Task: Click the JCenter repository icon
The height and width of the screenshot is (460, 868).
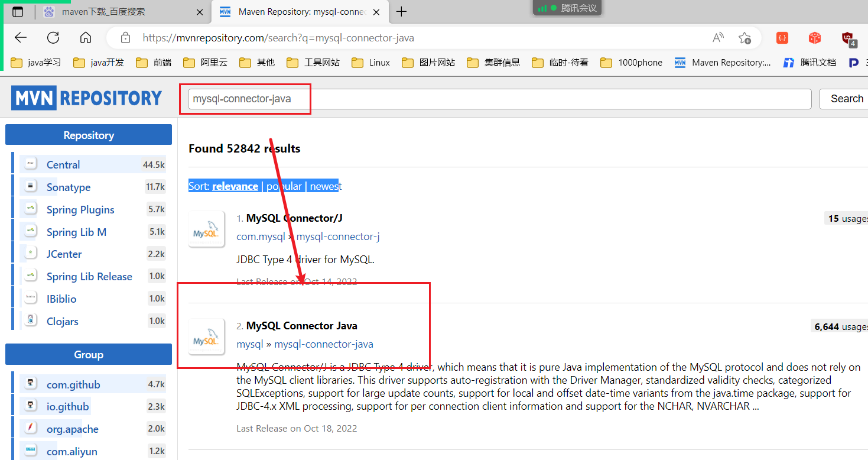Action: pyautogui.click(x=30, y=253)
